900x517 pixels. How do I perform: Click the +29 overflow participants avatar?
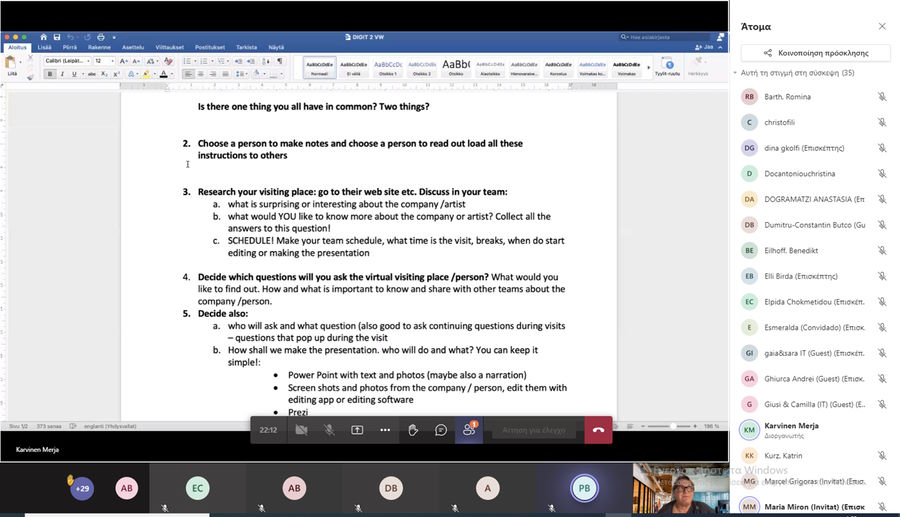(x=82, y=488)
